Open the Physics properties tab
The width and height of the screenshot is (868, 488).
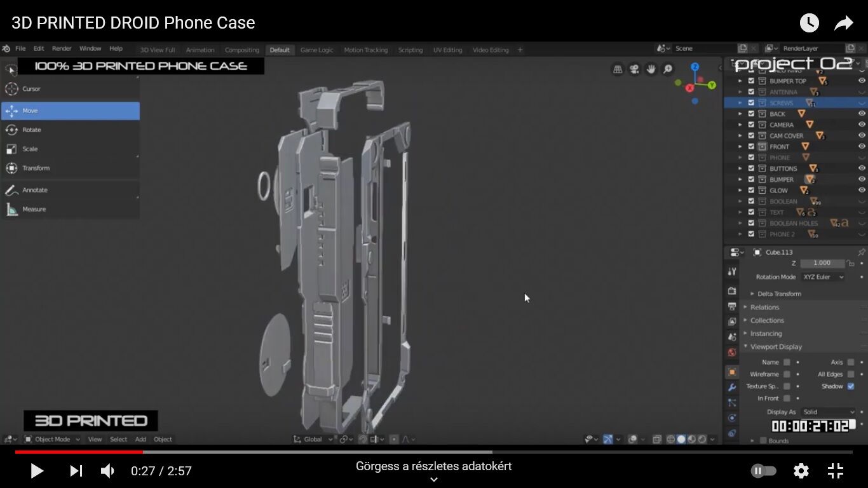click(732, 417)
